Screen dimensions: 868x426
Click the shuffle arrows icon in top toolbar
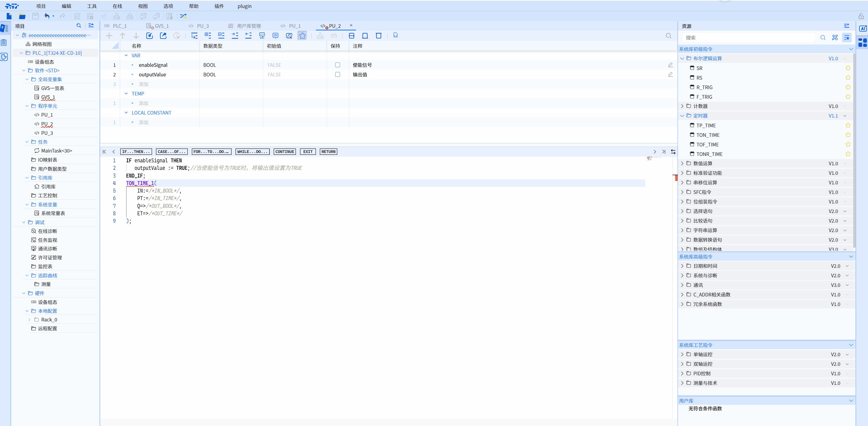(183, 16)
